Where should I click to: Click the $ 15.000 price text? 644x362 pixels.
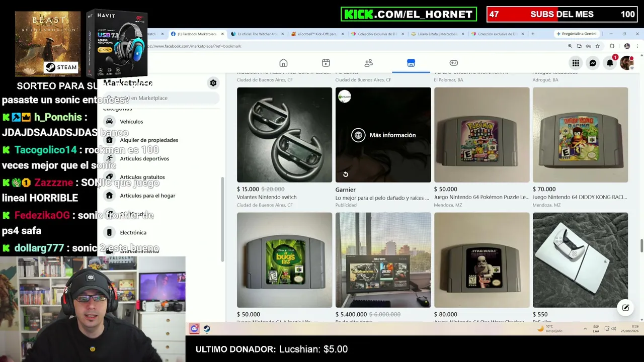pos(248,189)
